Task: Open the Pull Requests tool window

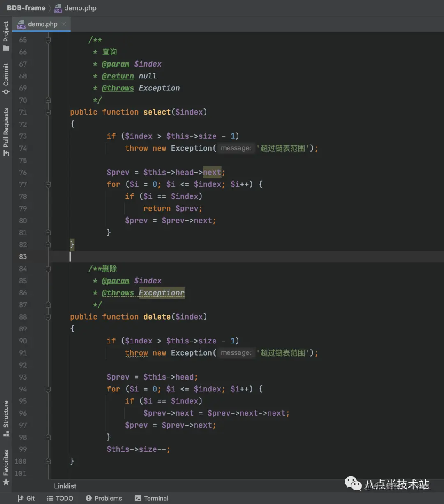Action: pos(6,132)
